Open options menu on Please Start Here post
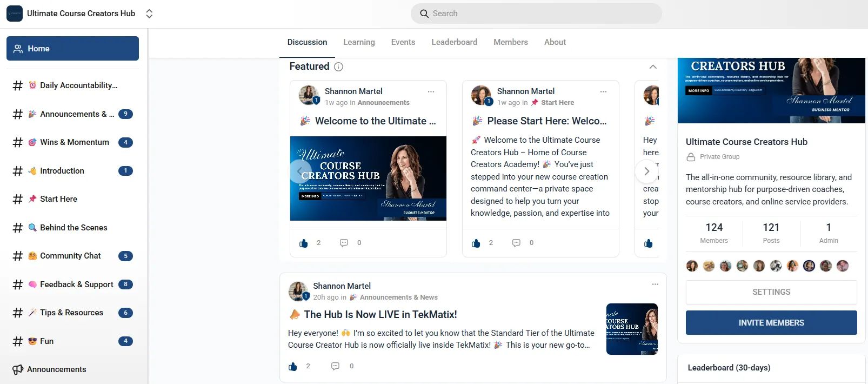This screenshot has width=868, height=384. (604, 91)
